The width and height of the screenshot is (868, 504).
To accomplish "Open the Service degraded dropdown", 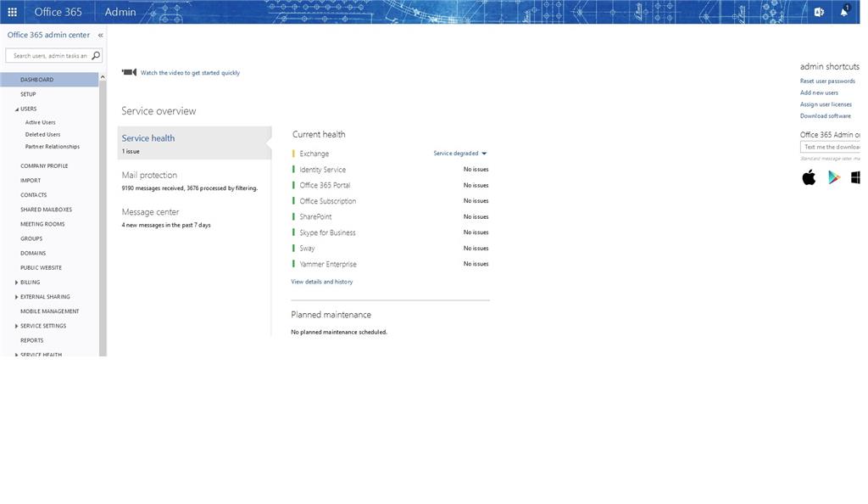I will click(x=460, y=154).
